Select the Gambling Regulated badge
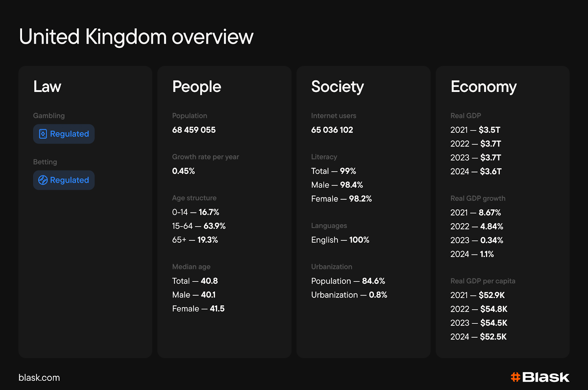 [x=64, y=134]
